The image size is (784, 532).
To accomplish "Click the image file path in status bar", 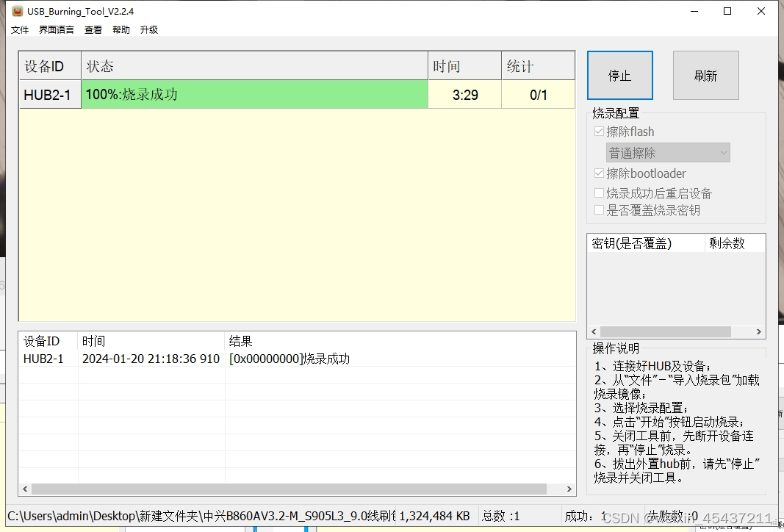I will tap(201, 516).
